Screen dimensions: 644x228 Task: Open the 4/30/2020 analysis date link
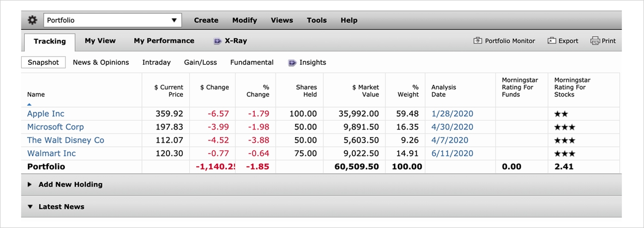pos(452,127)
